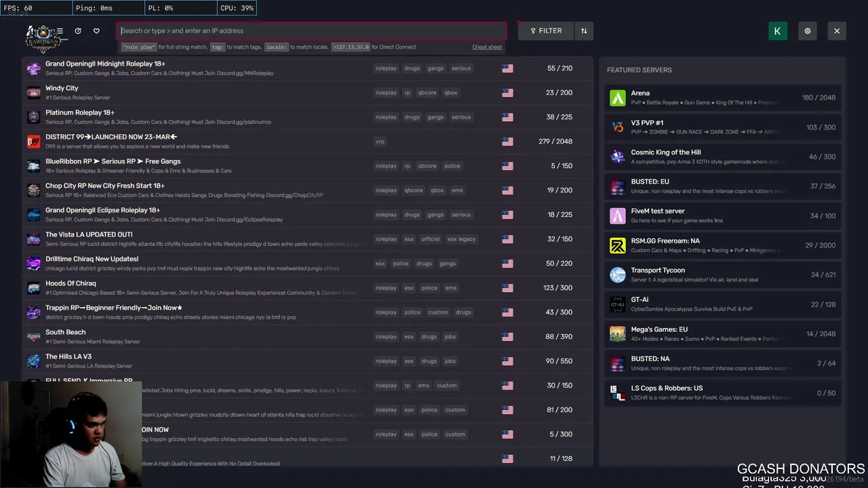
Task: Open the Cheat sheet link
Action: [x=487, y=47]
